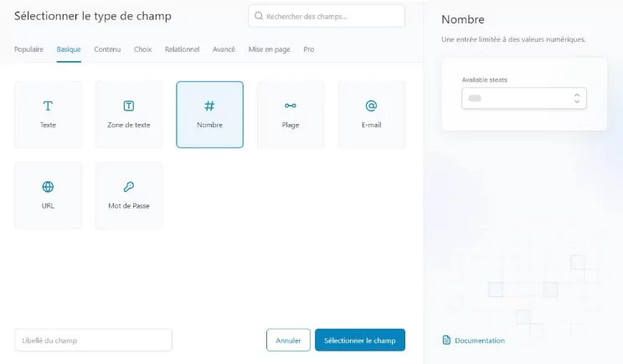This screenshot has width=623, height=364.
Task: Pick the Nombre hash icon
Action: [x=209, y=106]
